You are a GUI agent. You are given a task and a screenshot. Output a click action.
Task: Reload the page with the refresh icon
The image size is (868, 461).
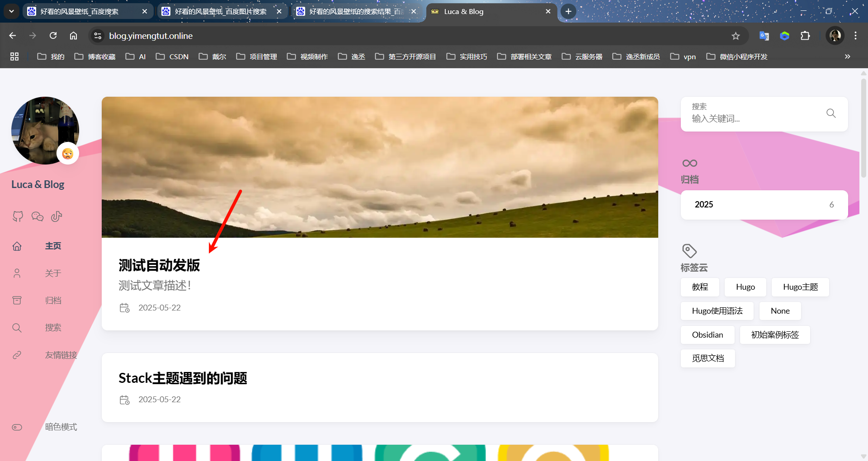[x=53, y=36]
